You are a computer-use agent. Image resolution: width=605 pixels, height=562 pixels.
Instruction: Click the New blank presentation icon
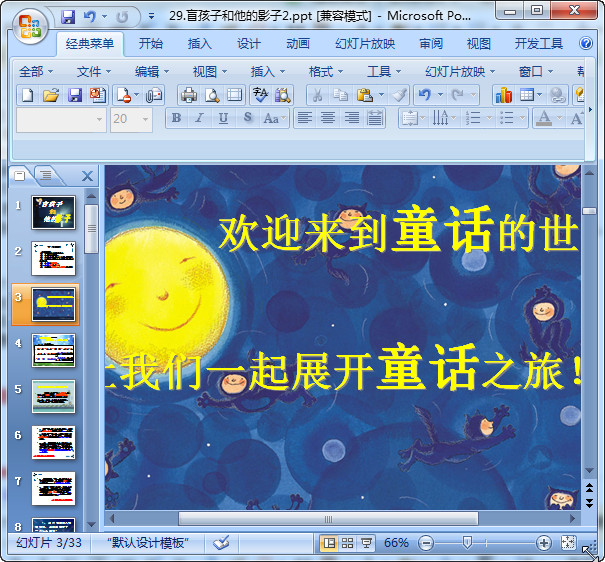28,95
